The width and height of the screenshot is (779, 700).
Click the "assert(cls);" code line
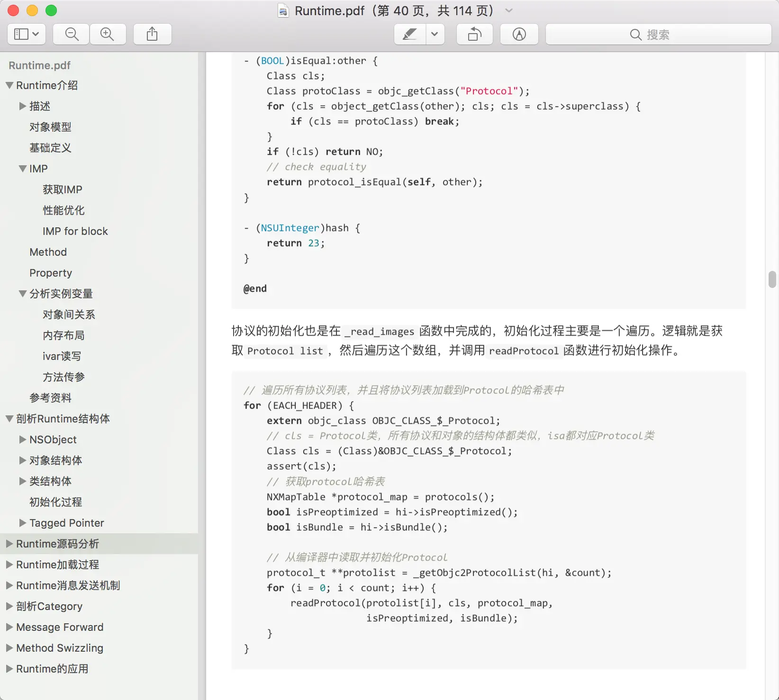coord(301,466)
